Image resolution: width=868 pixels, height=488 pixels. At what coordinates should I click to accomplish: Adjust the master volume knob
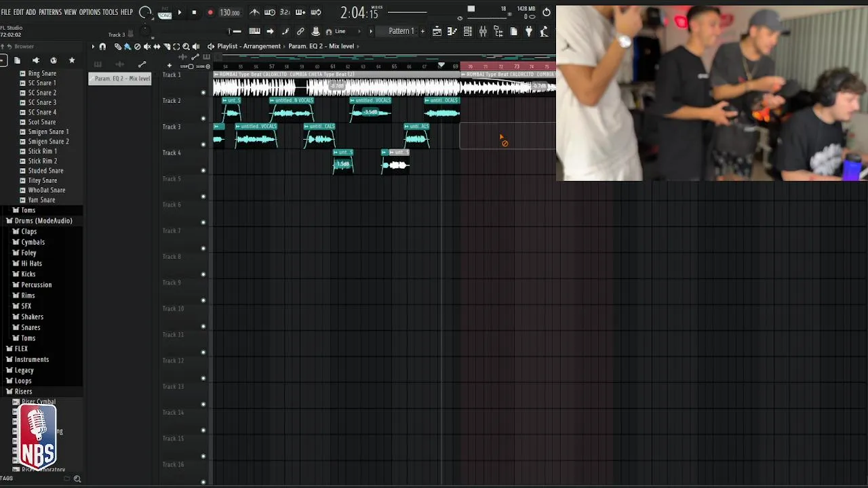(144, 12)
